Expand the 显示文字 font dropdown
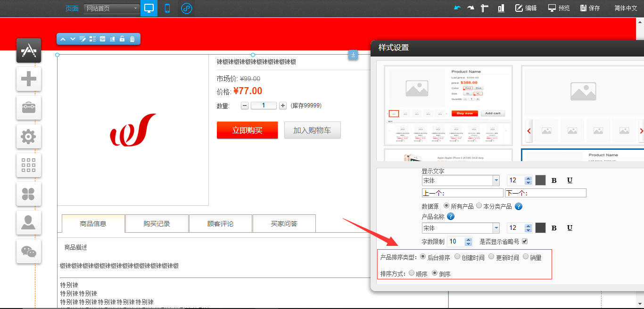The width and height of the screenshot is (644, 309). tap(495, 180)
